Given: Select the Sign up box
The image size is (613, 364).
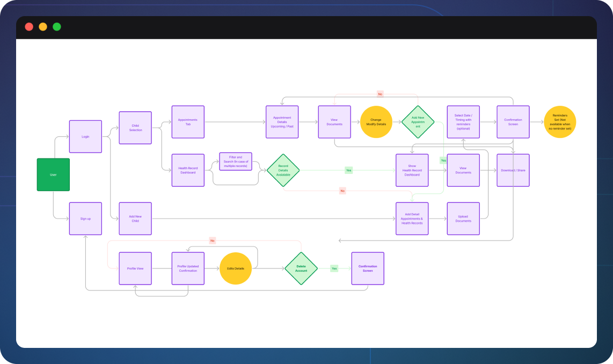Looking at the screenshot, I should click(x=85, y=219).
